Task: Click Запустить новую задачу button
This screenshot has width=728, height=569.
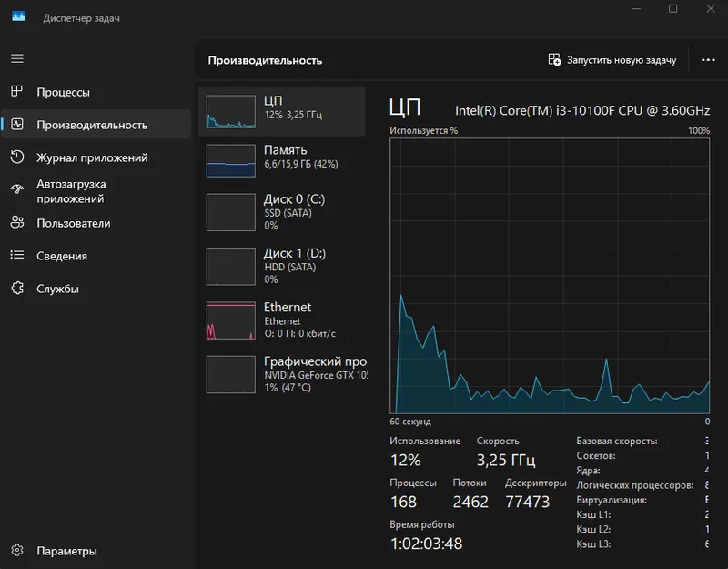Action: coord(612,60)
